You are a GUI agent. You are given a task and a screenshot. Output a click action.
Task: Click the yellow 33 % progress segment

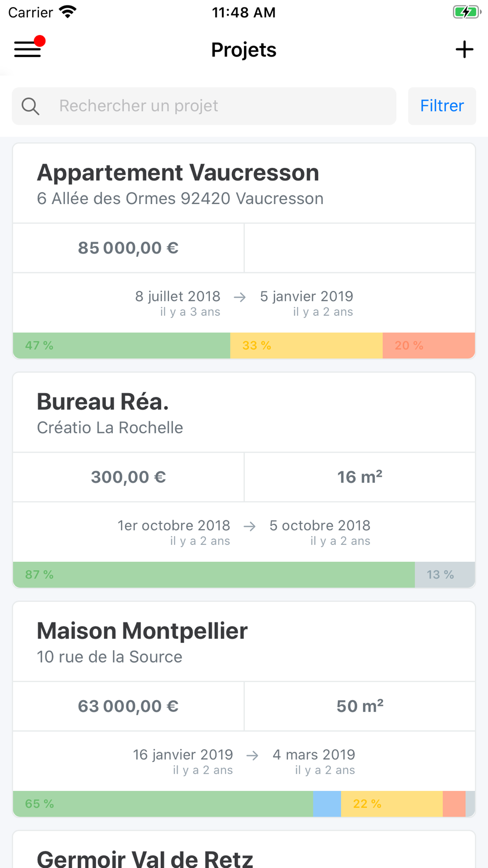(306, 346)
